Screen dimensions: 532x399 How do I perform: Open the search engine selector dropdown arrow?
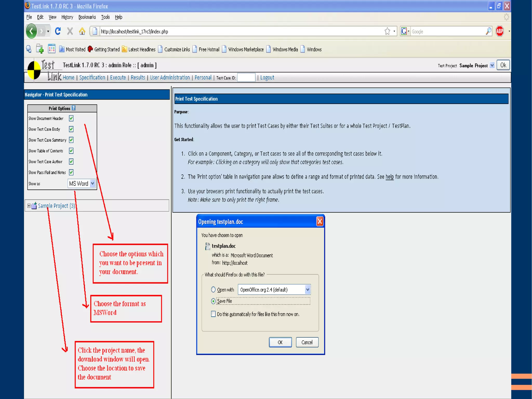(x=409, y=31)
